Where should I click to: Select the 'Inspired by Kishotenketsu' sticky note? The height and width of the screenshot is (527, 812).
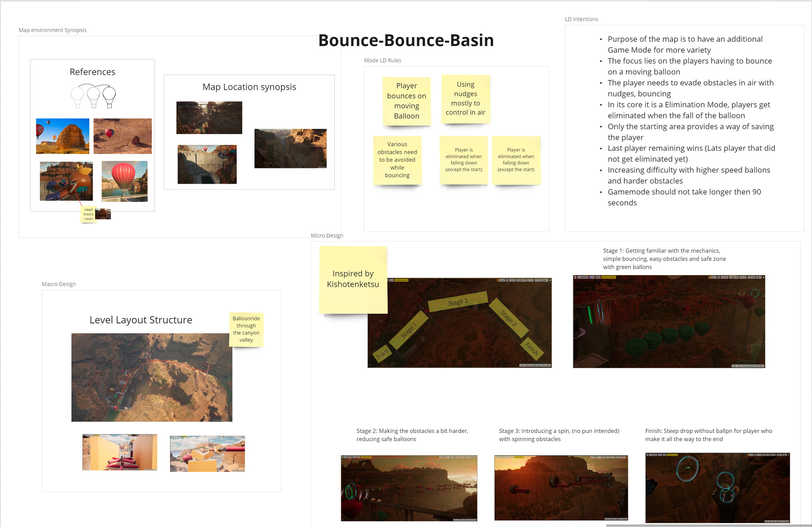point(353,279)
